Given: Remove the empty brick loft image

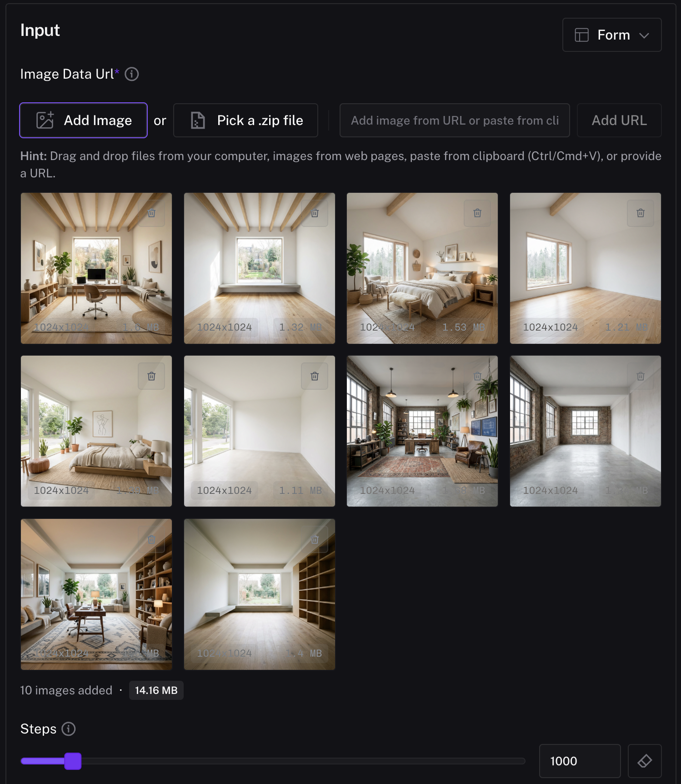Looking at the screenshot, I should pyautogui.click(x=641, y=376).
